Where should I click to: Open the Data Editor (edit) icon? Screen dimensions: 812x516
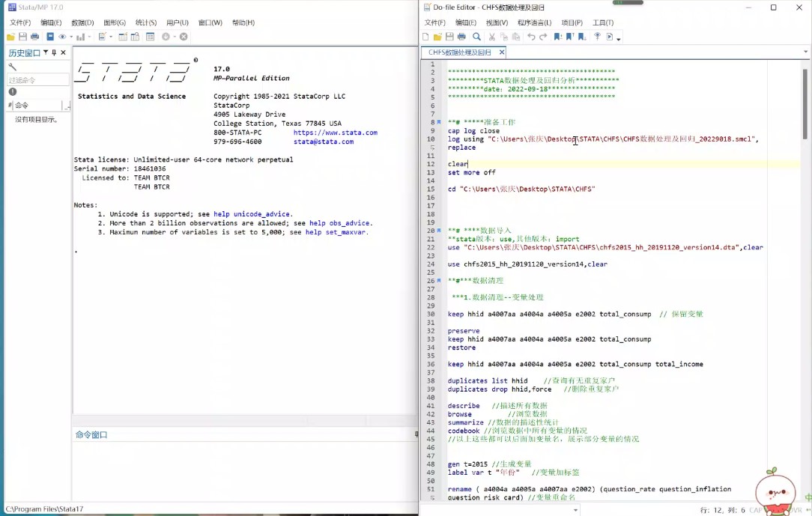pyautogui.click(x=123, y=37)
